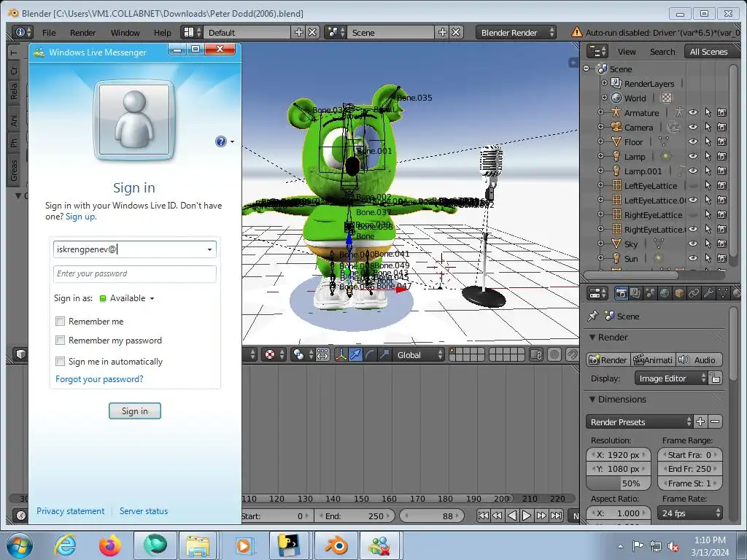This screenshot has height=560, width=747.
Task: Collapse the Scene tree node
Action: [587, 69]
